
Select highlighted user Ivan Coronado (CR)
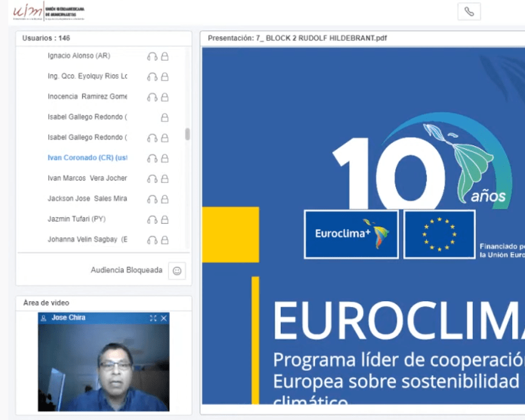click(x=87, y=158)
